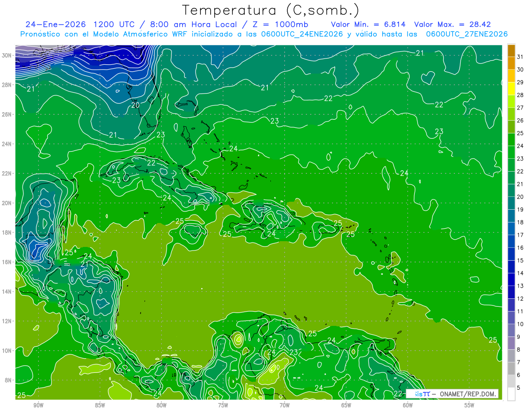Select the valid-until time "0600UTC_27ENE2026"

pos(466,34)
